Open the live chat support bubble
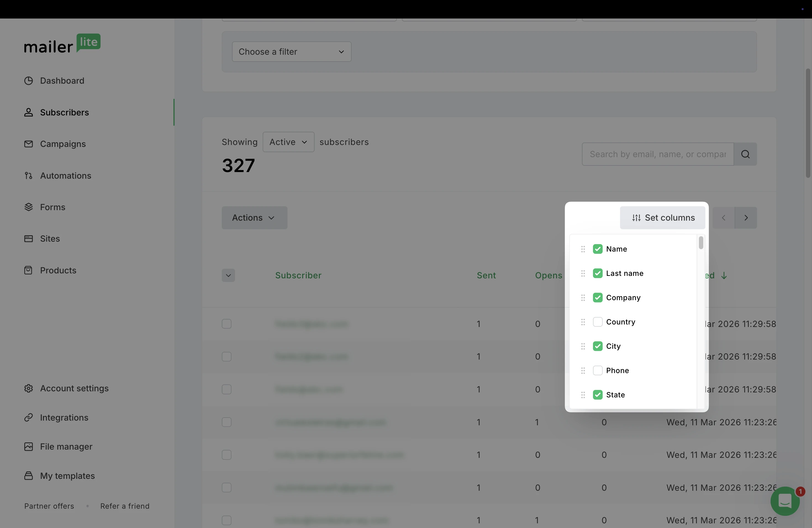This screenshot has width=812, height=528. [x=785, y=501]
